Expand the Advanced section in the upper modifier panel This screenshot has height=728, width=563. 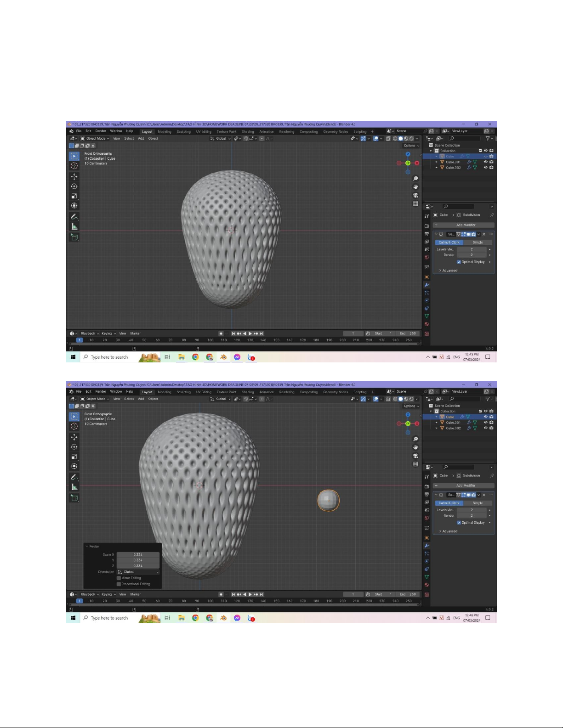449,271
